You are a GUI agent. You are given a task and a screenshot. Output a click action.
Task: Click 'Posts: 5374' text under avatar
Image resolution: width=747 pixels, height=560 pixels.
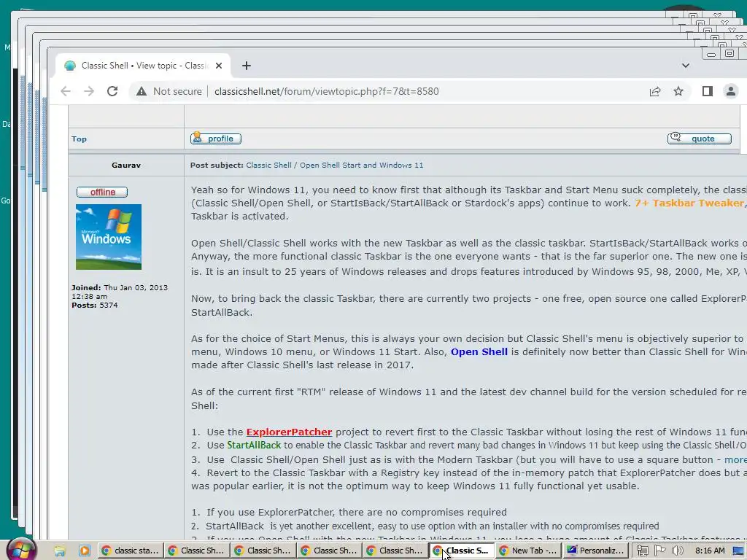pyautogui.click(x=94, y=306)
